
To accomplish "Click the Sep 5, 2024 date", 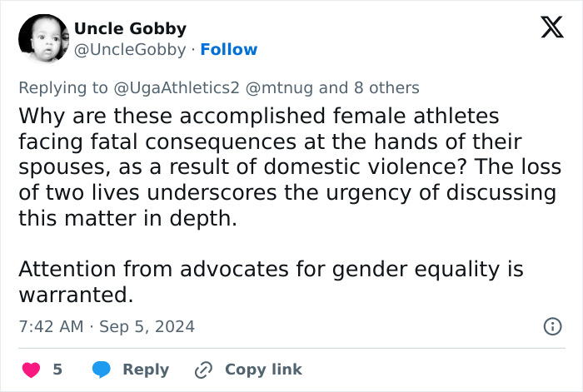I will pos(147,326).
